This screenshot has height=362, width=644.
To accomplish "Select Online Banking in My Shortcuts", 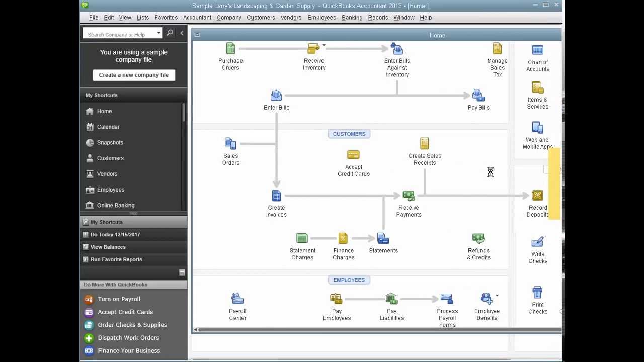I will click(x=116, y=205).
